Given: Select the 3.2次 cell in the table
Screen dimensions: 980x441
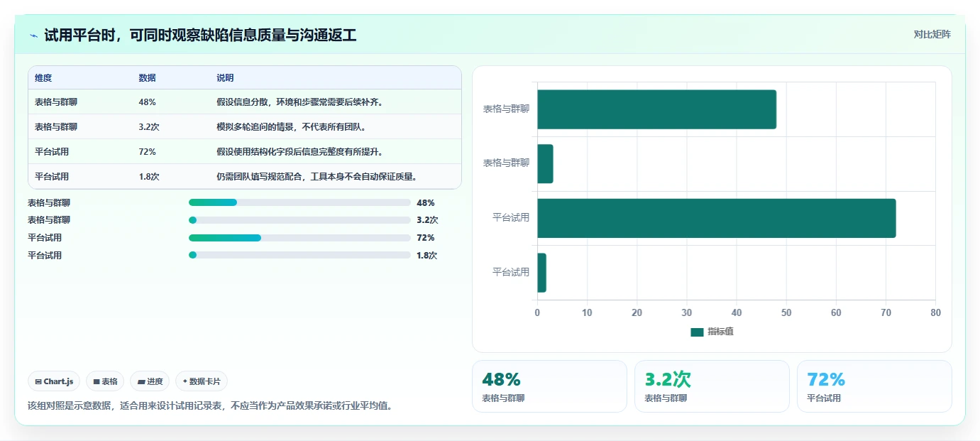Looking at the screenshot, I should point(149,127).
